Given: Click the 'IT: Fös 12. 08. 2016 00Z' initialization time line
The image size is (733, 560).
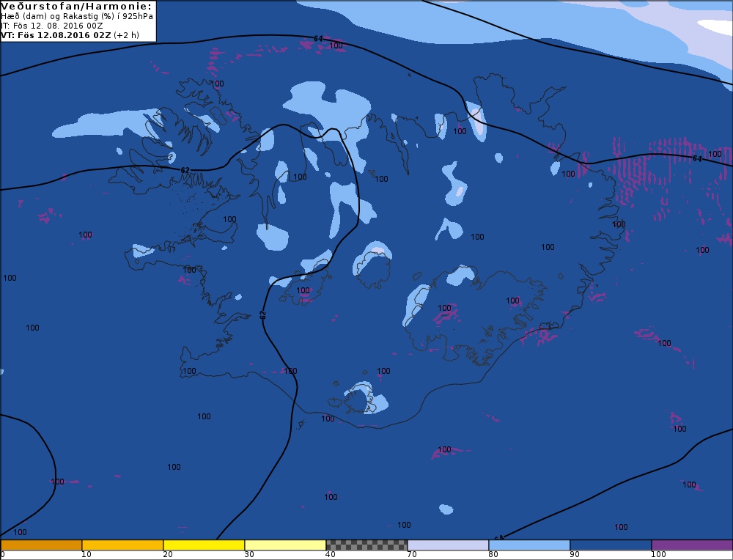Looking at the screenshot, I should coord(52,26).
